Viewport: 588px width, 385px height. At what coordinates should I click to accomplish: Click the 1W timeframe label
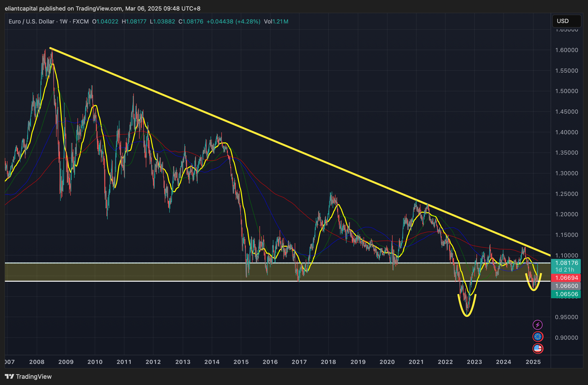tap(63, 22)
